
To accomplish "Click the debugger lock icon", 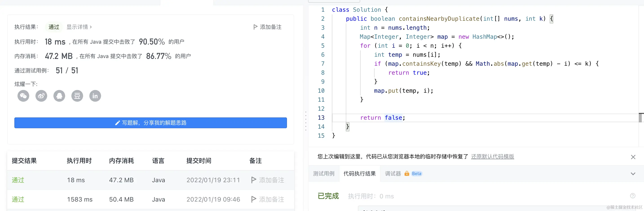I will 407,173.
